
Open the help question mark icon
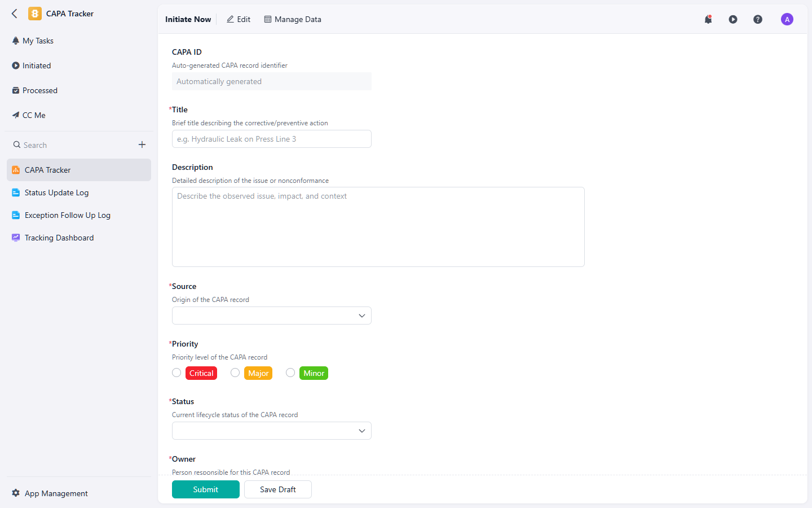[x=758, y=19]
